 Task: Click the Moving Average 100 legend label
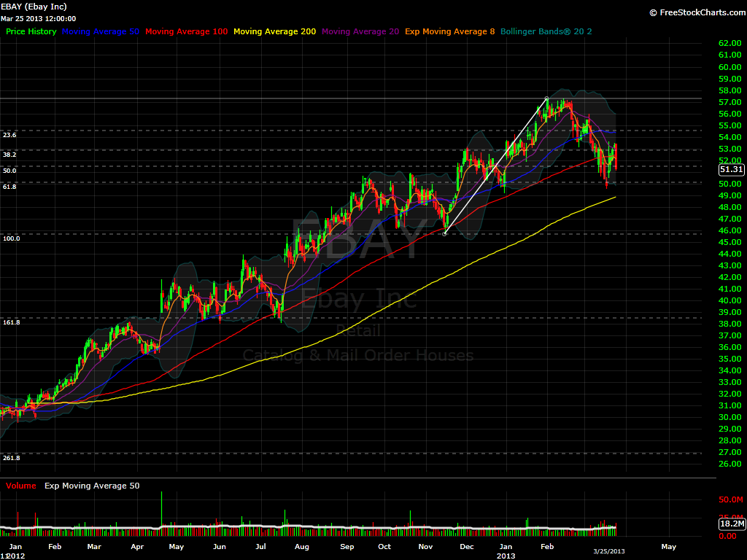186,32
